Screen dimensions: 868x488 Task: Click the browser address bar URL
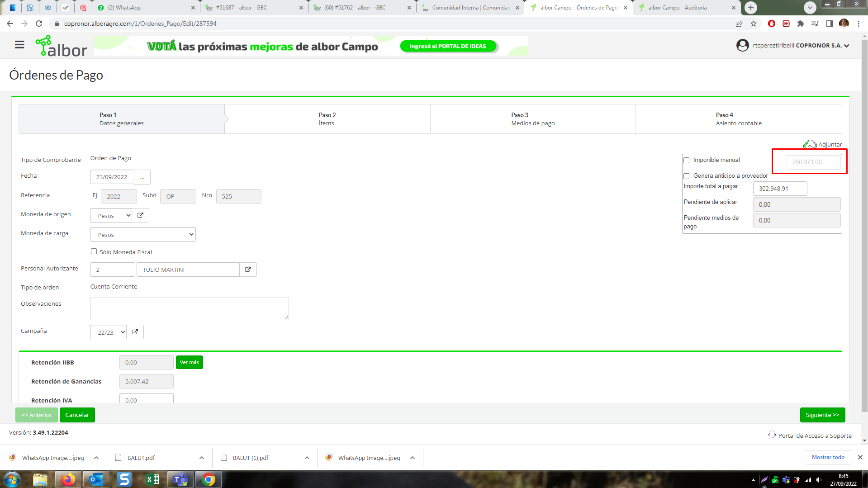pyautogui.click(x=140, y=24)
